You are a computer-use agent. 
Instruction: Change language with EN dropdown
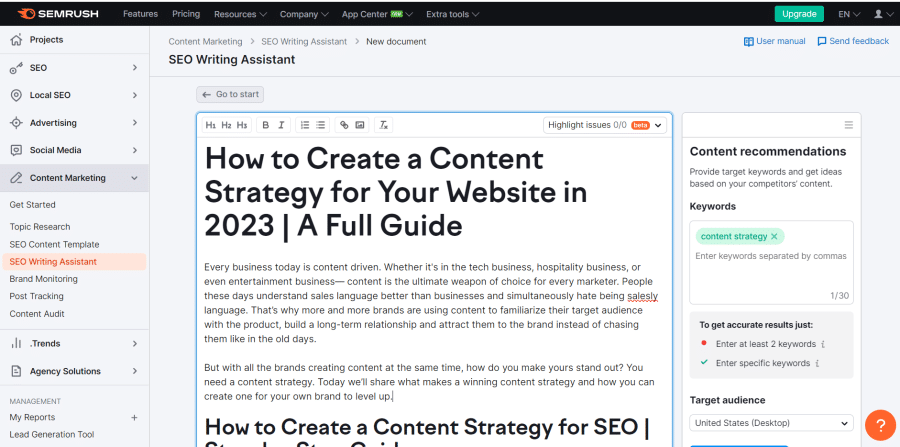click(849, 14)
